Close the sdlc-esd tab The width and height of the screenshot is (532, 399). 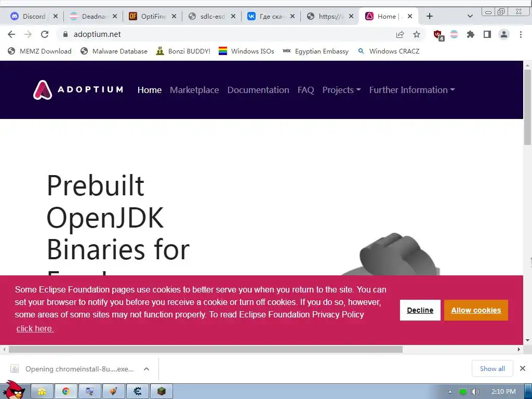233,16
